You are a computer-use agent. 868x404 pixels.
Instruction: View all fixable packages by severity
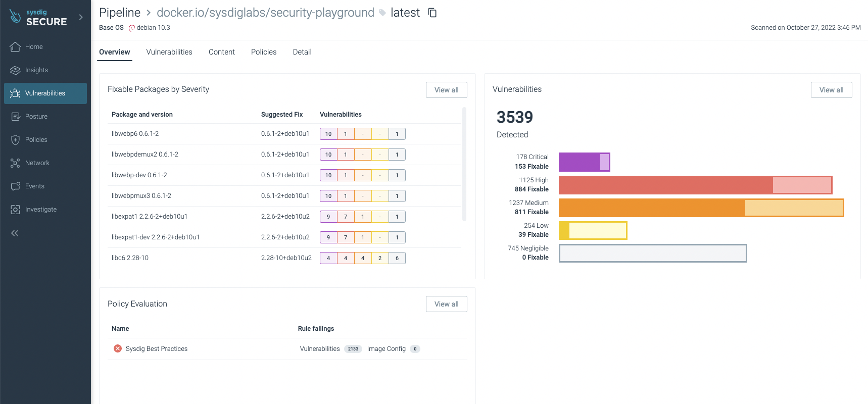[x=447, y=90]
